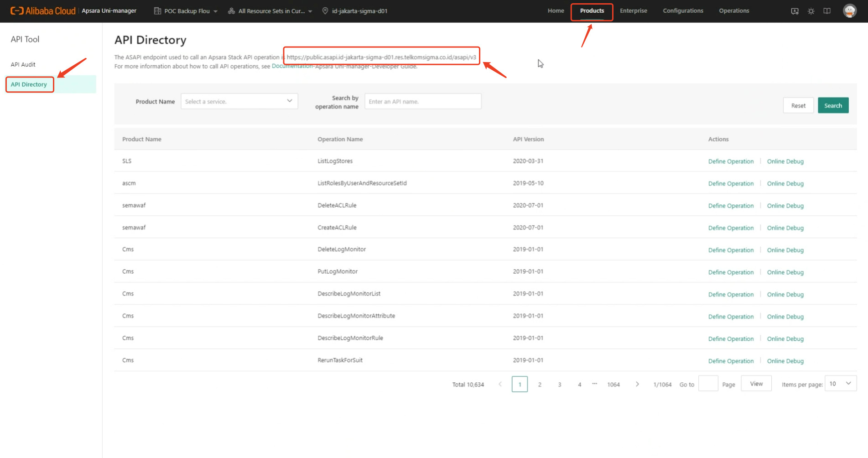Toggle the theme sun icon
The height and width of the screenshot is (458, 868).
pos(811,11)
